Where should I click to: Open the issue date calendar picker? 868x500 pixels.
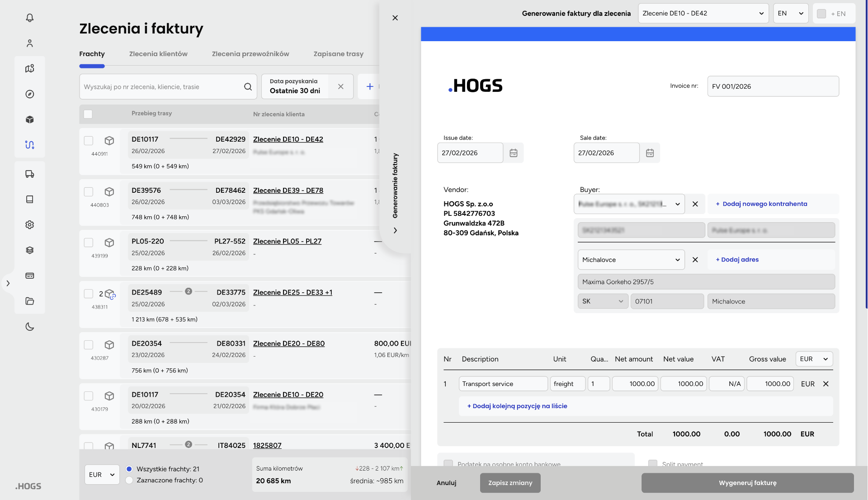tap(514, 153)
